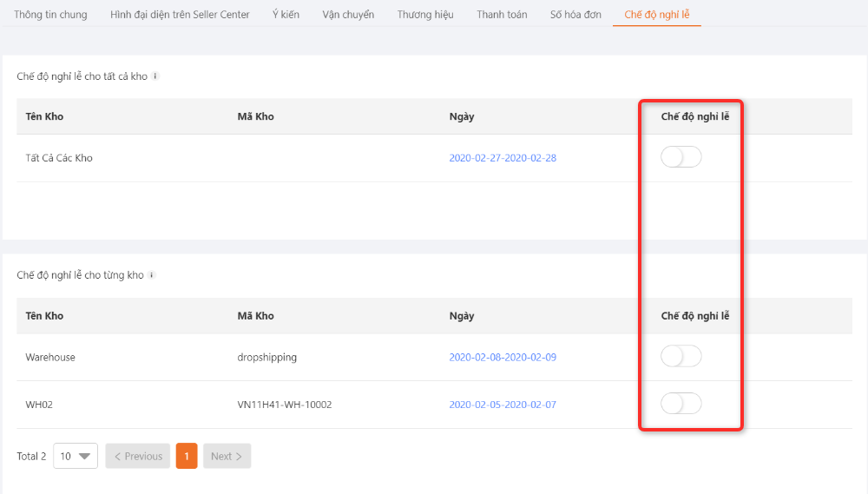Switch to the Thanh toán tab

click(x=502, y=15)
